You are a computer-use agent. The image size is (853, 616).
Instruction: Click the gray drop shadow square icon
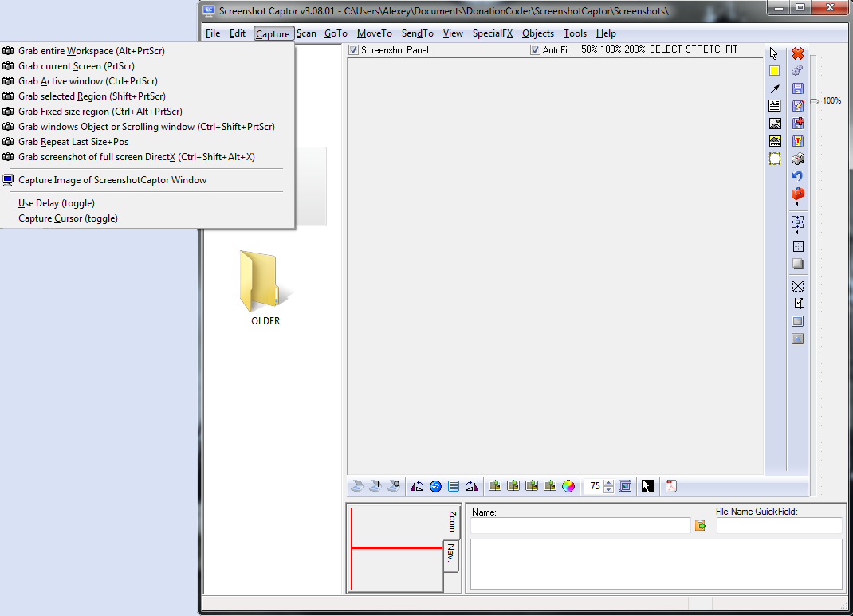pos(798,264)
